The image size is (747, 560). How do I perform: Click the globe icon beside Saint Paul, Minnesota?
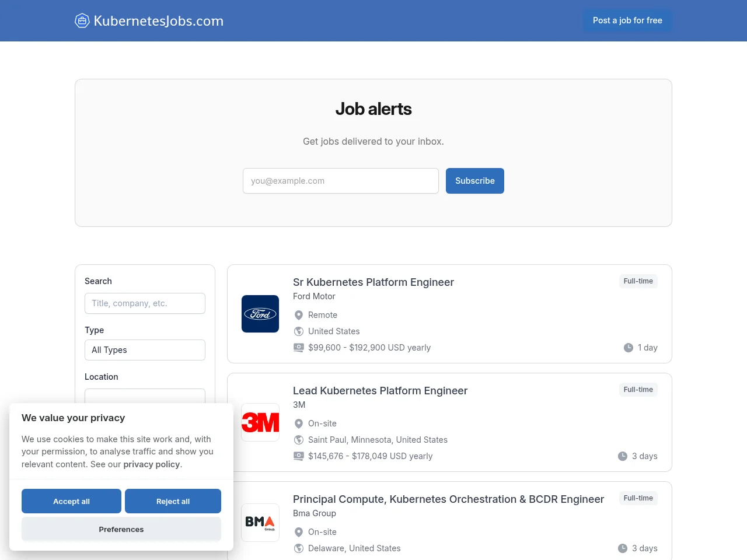point(299,440)
